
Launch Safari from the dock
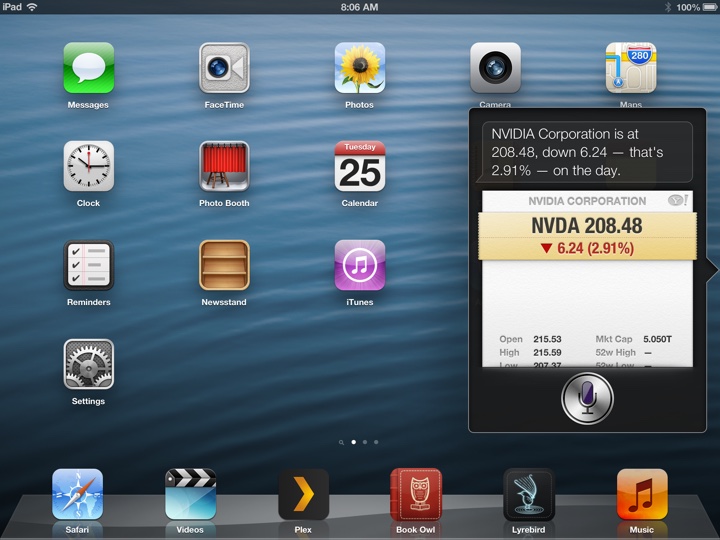point(77,494)
